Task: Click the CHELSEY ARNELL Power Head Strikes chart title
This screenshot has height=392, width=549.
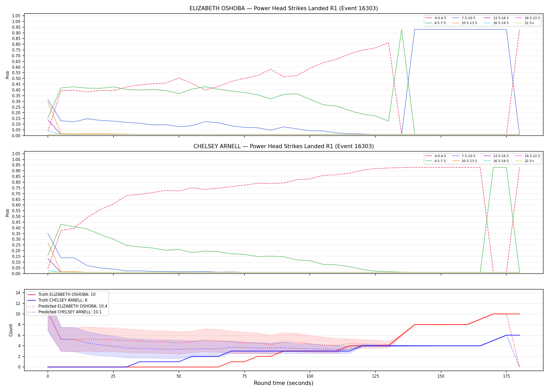Action: pyautogui.click(x=284, y=146)
